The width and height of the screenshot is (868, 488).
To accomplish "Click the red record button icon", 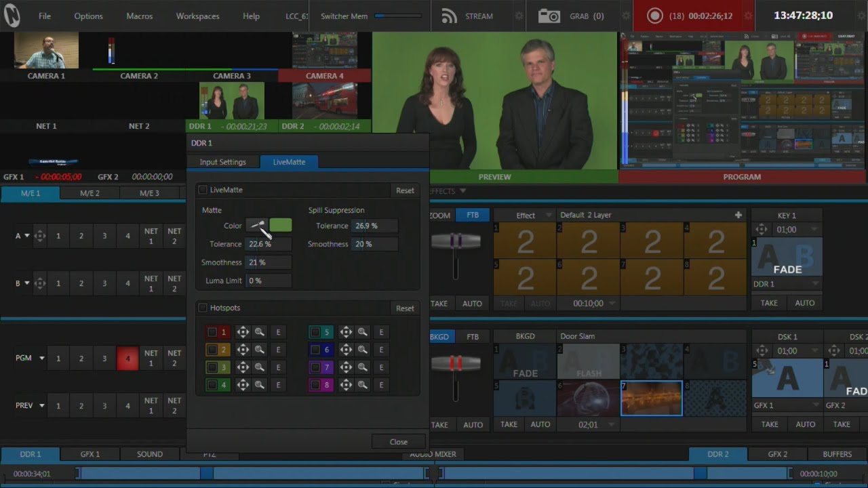I will point(654,16).
